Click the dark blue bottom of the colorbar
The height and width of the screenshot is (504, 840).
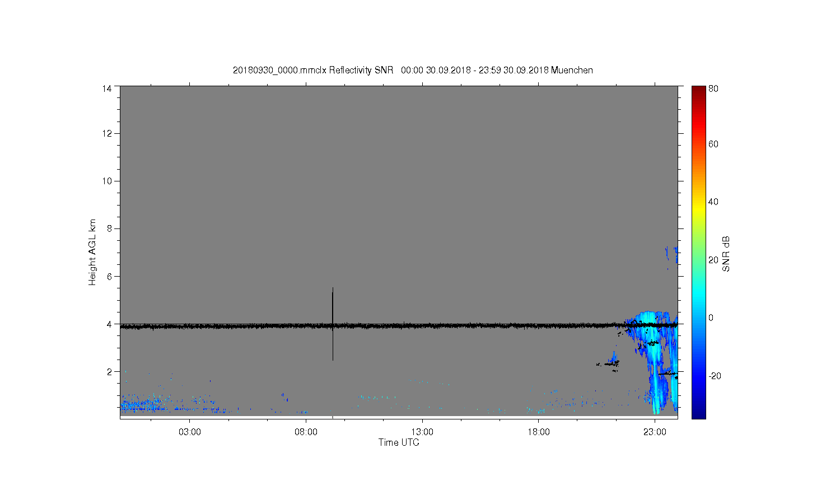tap(698, 413)
